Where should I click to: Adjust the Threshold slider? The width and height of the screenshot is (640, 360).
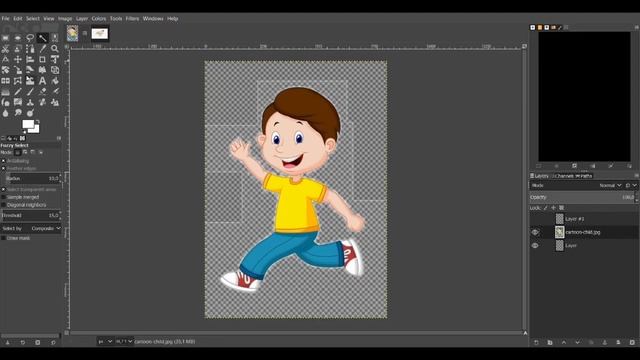pyautogui.click(x=31, y=215)
